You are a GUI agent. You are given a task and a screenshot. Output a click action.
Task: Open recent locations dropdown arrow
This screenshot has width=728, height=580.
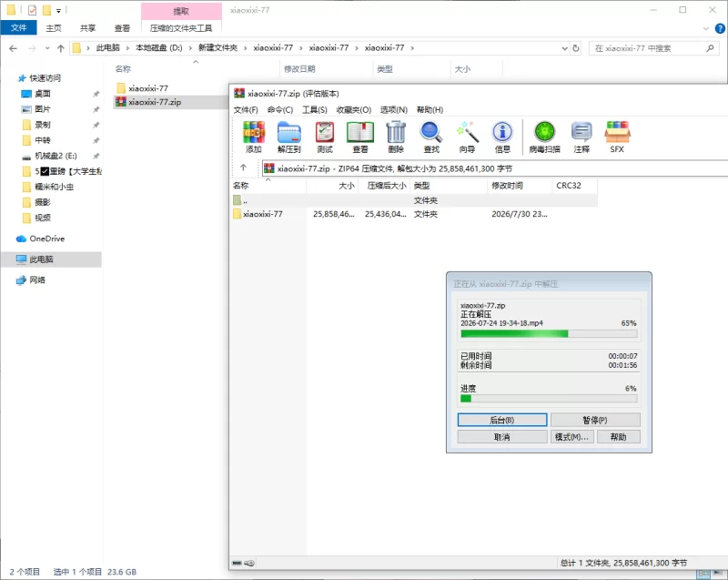[47, 48]
